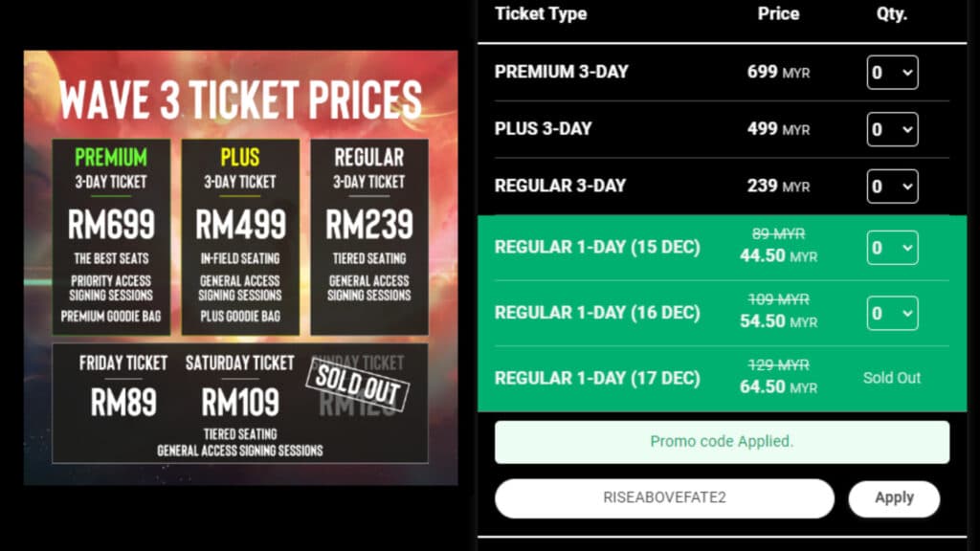Viewport: 980px width, 551px height.
Task: Select the PREMIUM 3-DAY ticket type label
Action: click(562, 73)
